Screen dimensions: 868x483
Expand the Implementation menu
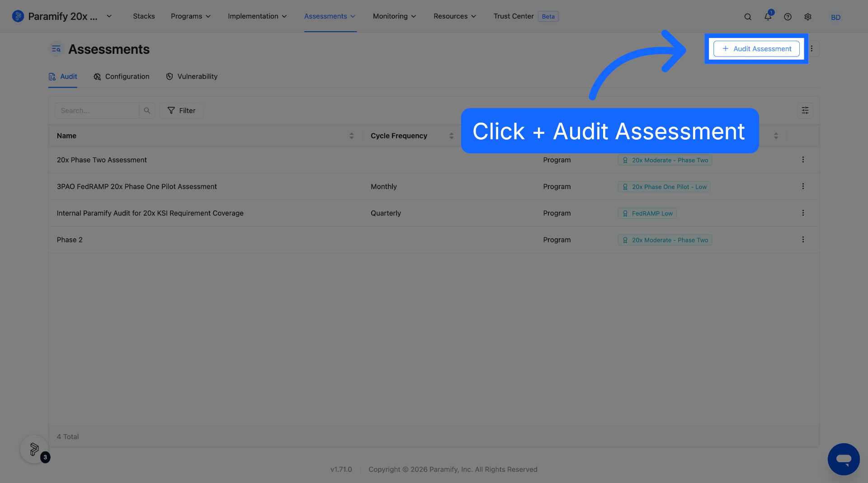click(257, 16)
